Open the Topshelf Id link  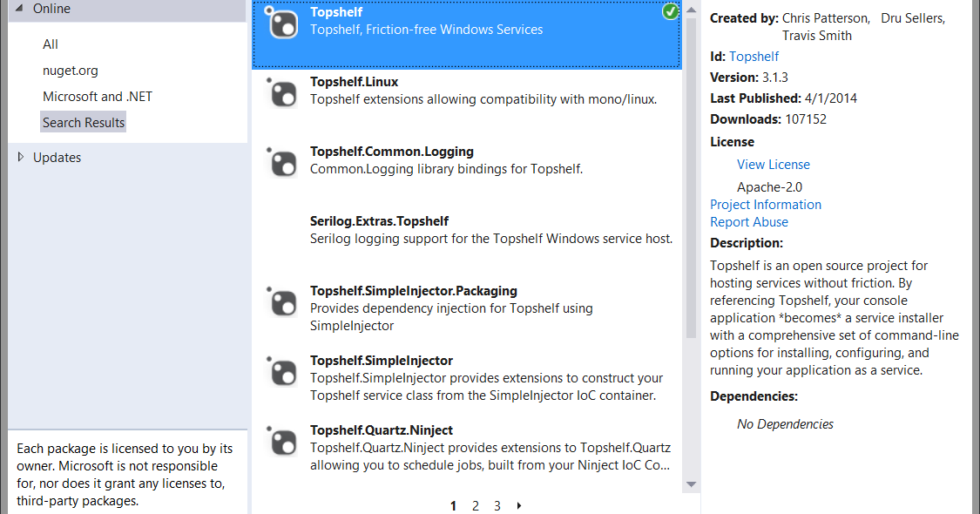(754, 57)
